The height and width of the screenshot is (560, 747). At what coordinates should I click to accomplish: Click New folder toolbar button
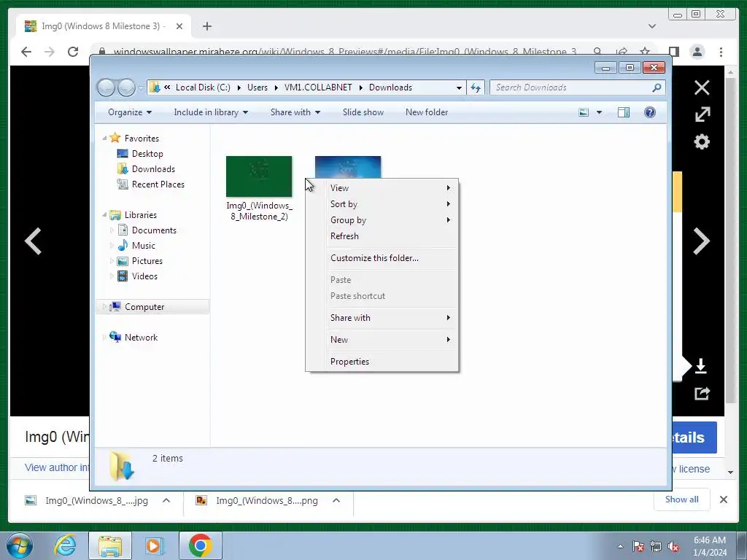pyautogui.click(x=427, y=112)
